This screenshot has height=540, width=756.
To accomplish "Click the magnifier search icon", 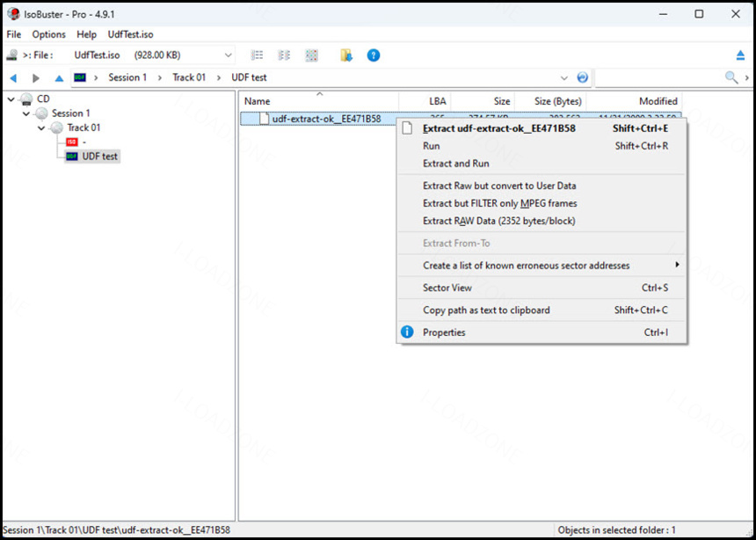I will (731, 77).
